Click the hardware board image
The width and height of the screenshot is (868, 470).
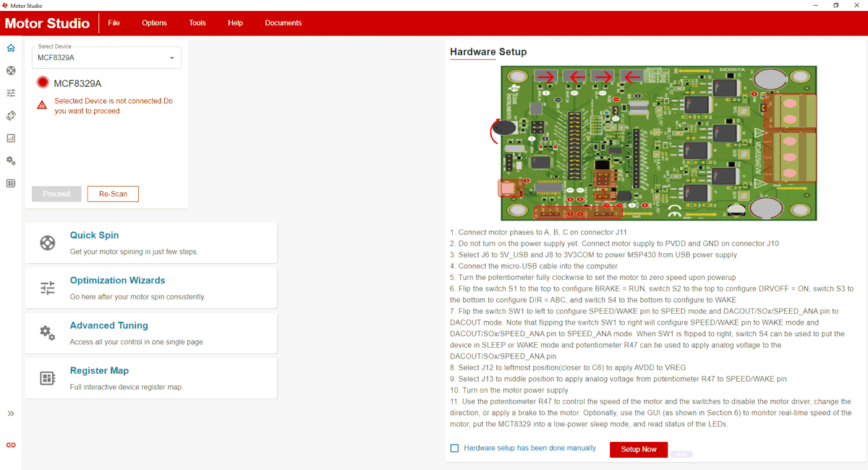pos(658,143)
